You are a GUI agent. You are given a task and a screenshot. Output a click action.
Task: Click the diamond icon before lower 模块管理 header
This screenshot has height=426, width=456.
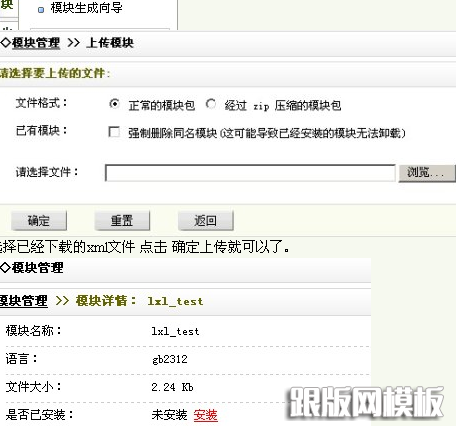(x=6, y=268)
